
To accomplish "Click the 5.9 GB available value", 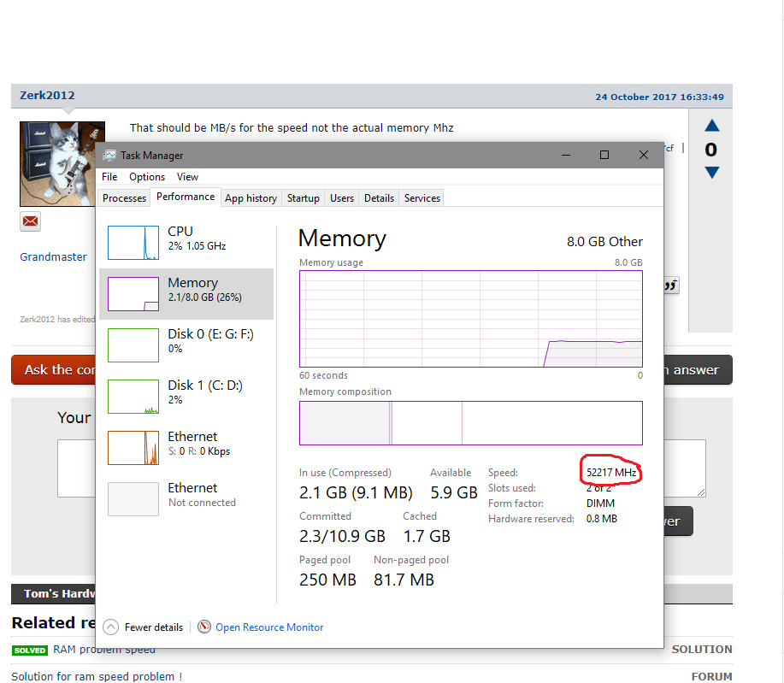I will pyautogui.click(x=454, y=492).
